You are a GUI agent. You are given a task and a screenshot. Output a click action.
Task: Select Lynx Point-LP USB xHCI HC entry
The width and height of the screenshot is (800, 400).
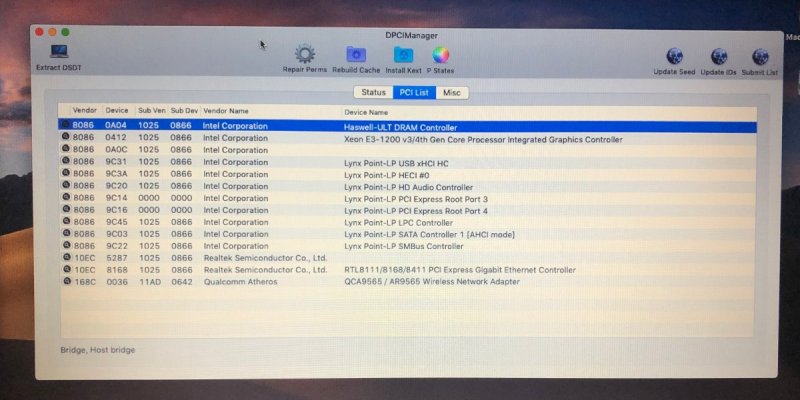396,164
